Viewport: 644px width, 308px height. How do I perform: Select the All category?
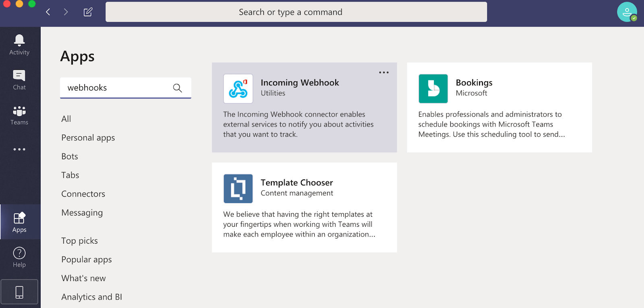tap(66, 119)
